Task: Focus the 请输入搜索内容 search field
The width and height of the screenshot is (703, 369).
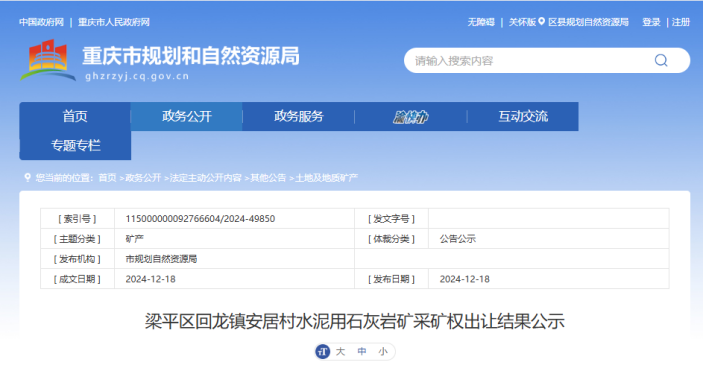Action: pyautogui.click(x=529, y=61)
